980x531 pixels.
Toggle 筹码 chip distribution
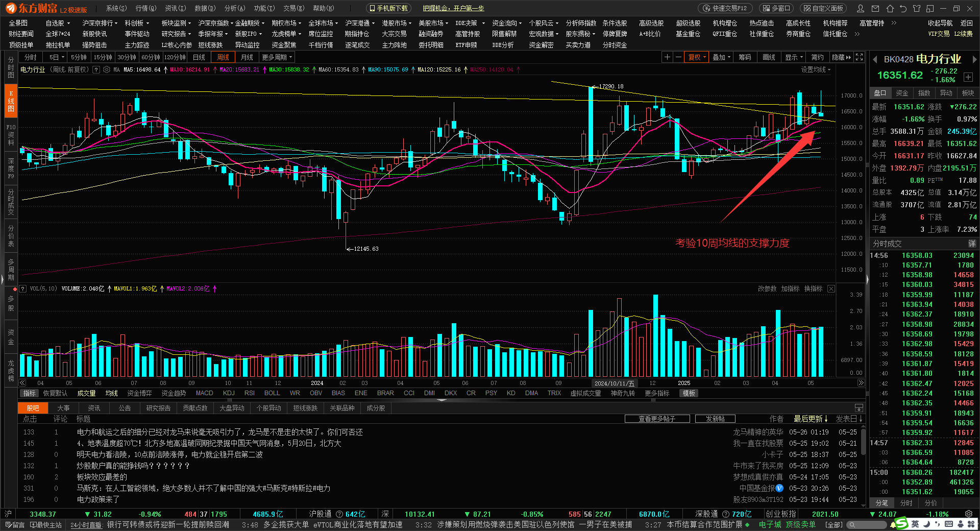745,57
